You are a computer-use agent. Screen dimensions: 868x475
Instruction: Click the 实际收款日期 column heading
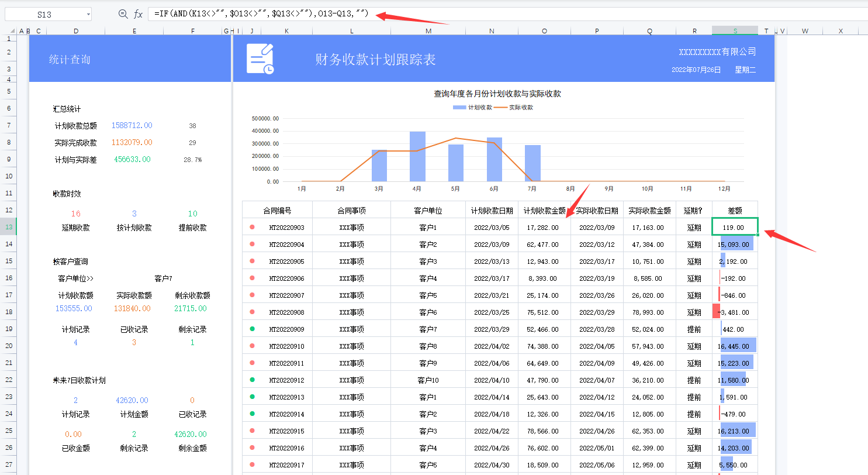pyautogui.click(x=597, y=210)
